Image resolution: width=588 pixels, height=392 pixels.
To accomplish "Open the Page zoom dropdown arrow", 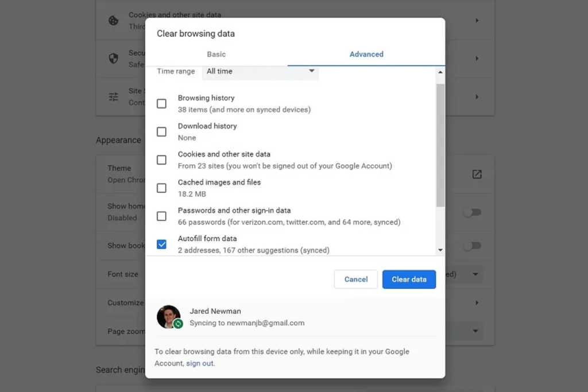I will click(475, 331).
